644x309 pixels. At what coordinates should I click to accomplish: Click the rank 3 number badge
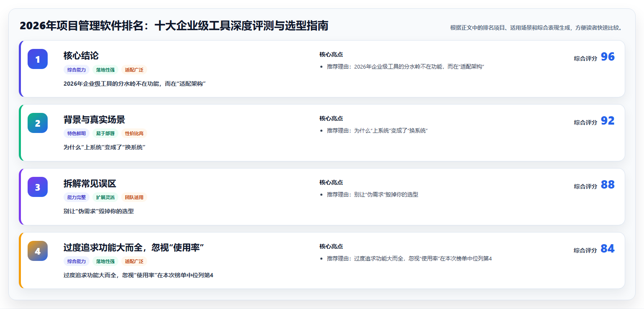coord(38,187)
